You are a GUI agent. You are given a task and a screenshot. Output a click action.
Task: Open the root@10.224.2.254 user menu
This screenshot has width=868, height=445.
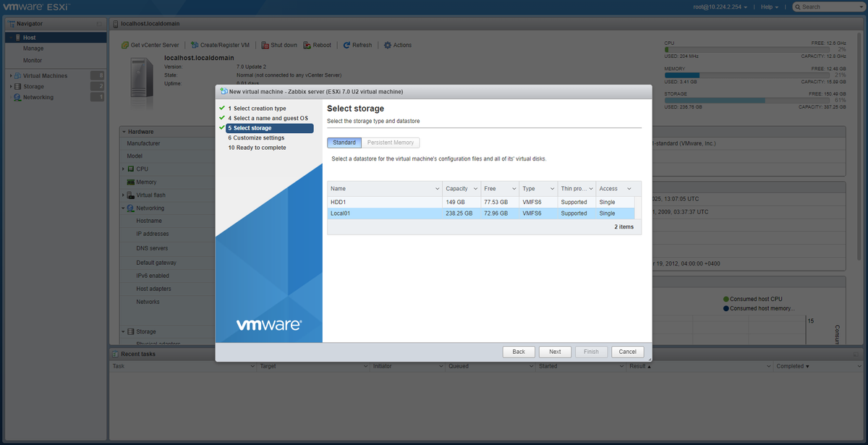coord(719,7)
